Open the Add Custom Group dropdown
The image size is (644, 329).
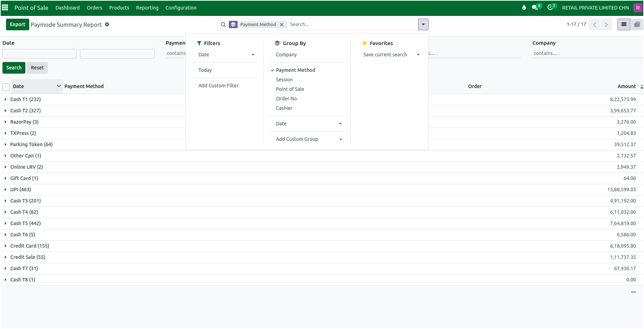[297, 139]
